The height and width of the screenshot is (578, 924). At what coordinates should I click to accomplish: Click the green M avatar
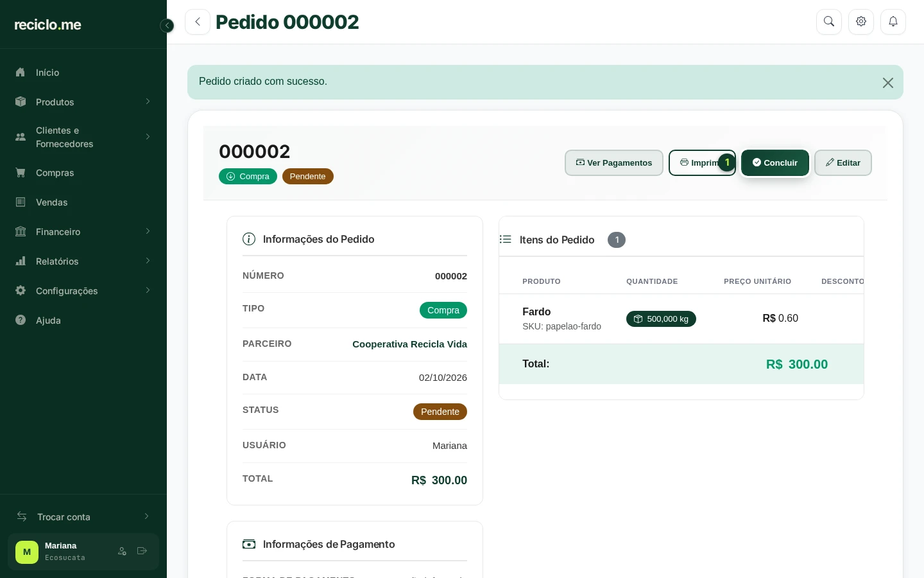(x=27, y=552)
